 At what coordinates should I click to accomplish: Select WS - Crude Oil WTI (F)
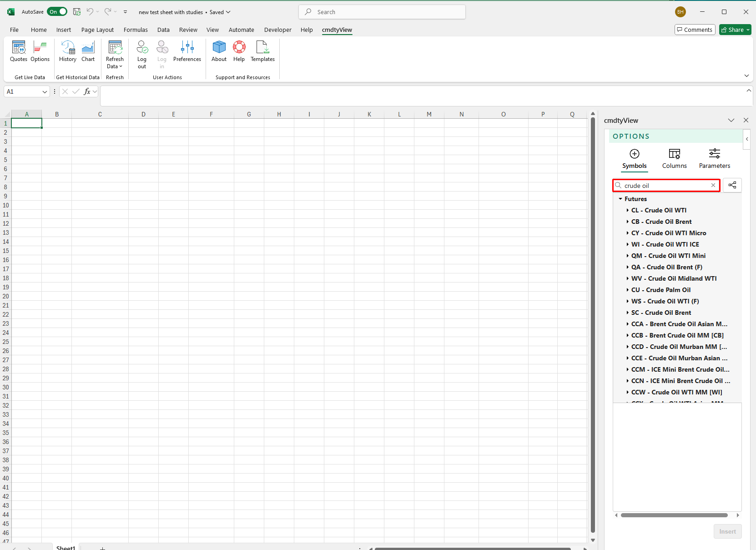click(x=665, y=301)
